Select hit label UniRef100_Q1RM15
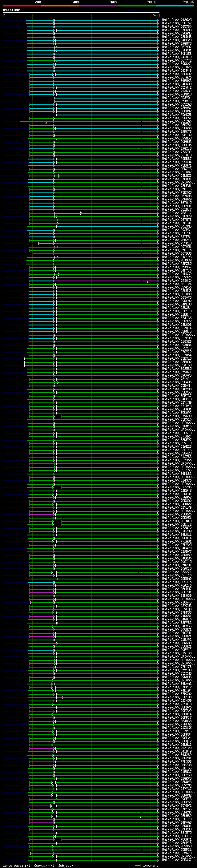The width and height of the screenshot is (197, 868). [x=177, y=426]
